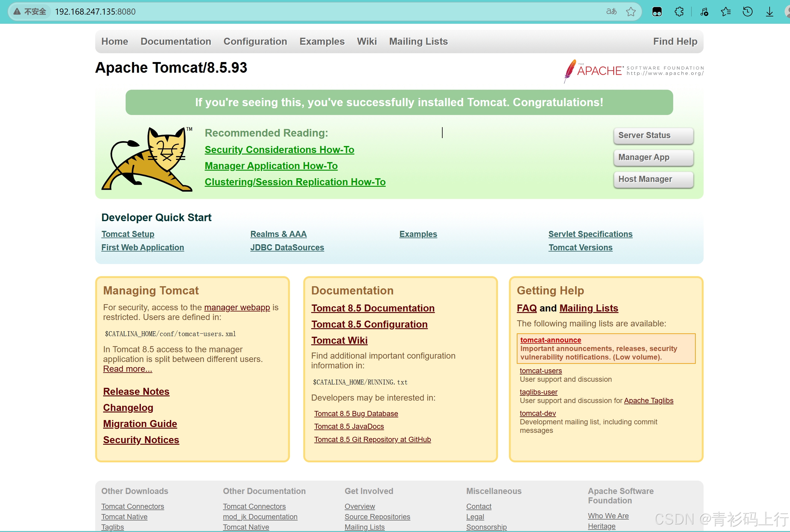Open Tomcat Native under Other Downloads
This screenshot has width=790, height=532.
tap(124, 517)
